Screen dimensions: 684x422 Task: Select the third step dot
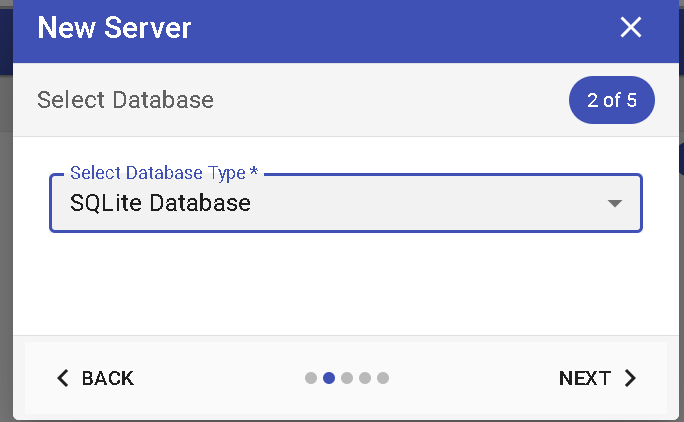click(x=347, y=378)
